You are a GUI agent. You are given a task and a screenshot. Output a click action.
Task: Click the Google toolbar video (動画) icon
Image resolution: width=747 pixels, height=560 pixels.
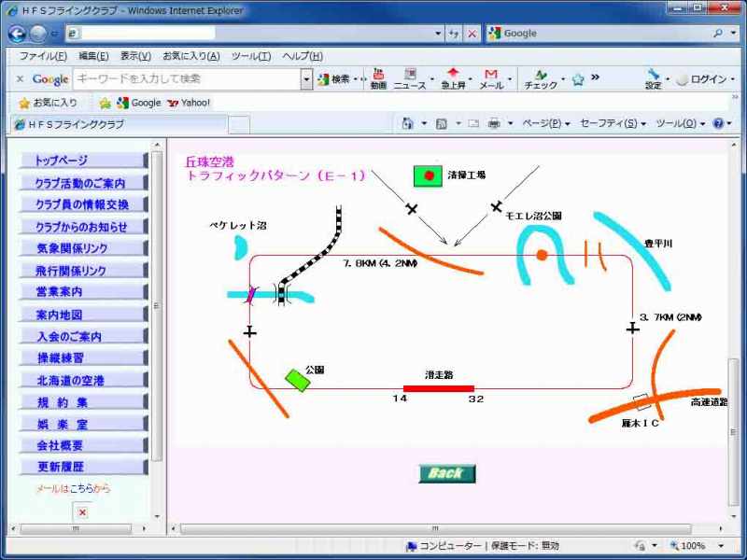[x=378, y=78]
